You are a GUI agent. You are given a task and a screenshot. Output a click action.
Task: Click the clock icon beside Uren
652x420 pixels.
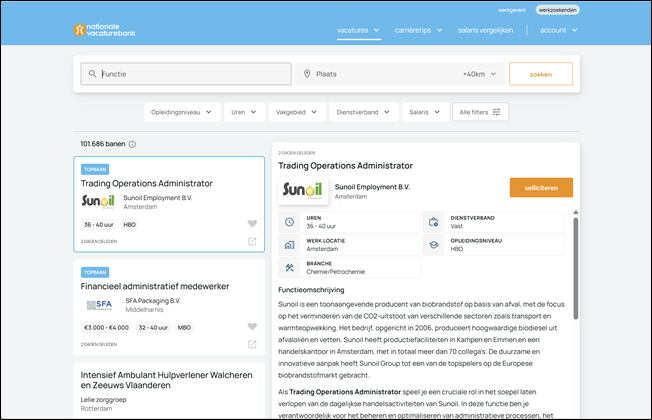(289, 222)
